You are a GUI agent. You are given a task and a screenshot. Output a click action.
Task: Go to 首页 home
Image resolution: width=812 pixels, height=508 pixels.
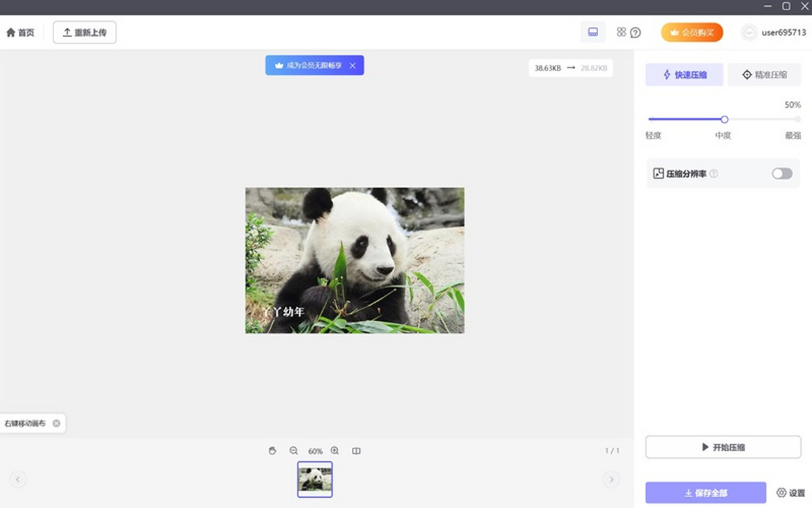tap(20, 33)
